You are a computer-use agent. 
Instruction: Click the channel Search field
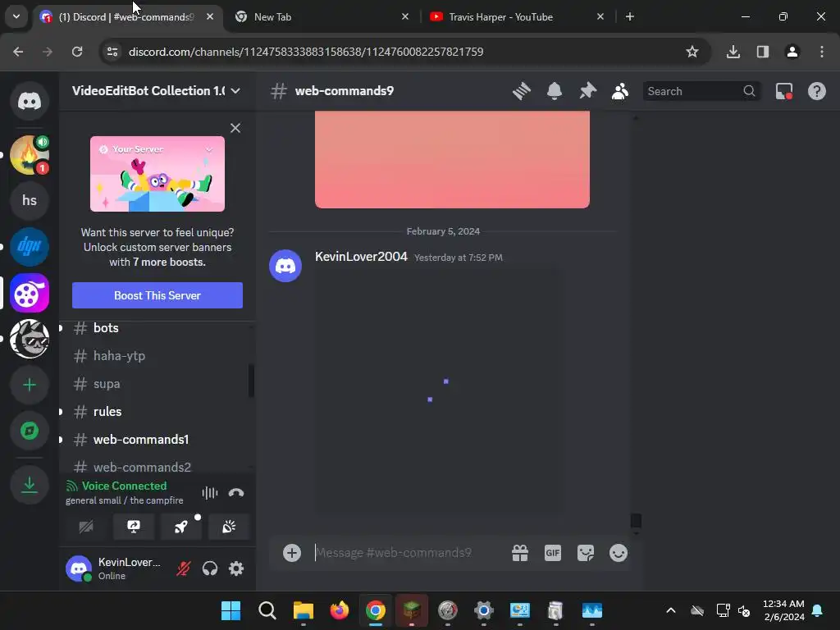tap(701, 91)
